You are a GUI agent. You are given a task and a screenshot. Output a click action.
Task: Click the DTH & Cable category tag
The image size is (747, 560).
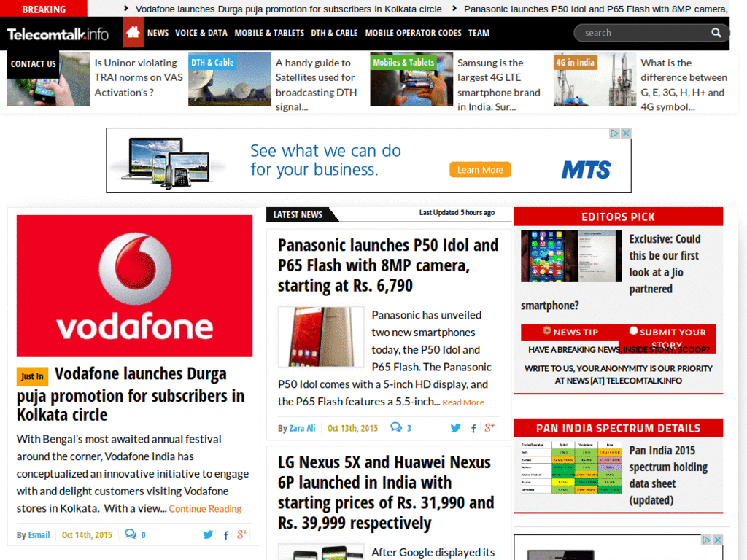(212, 63)
